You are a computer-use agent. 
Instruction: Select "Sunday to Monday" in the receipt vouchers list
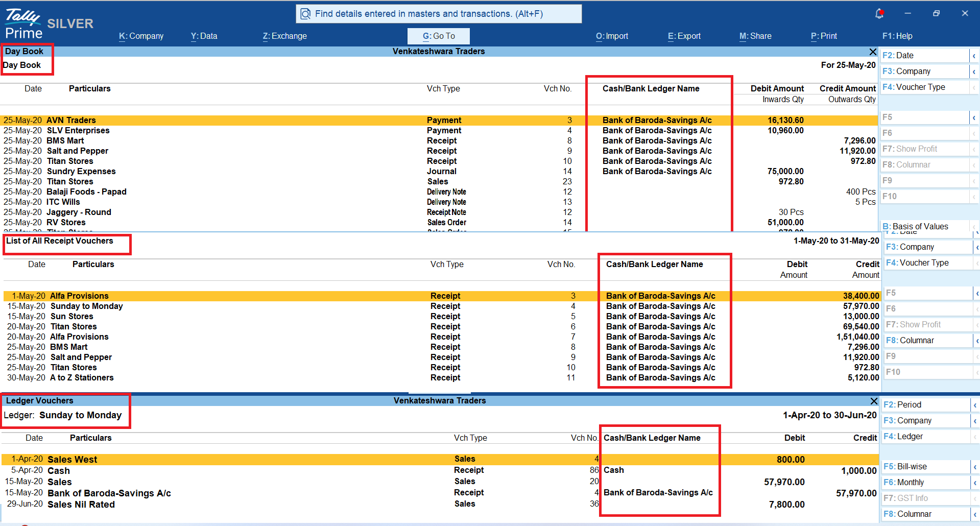[x=442, y=306]
